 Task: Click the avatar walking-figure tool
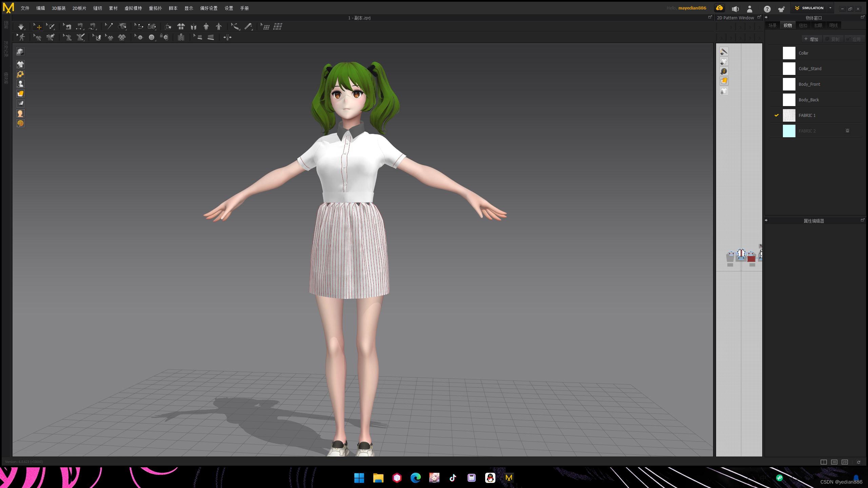point(22,38)
